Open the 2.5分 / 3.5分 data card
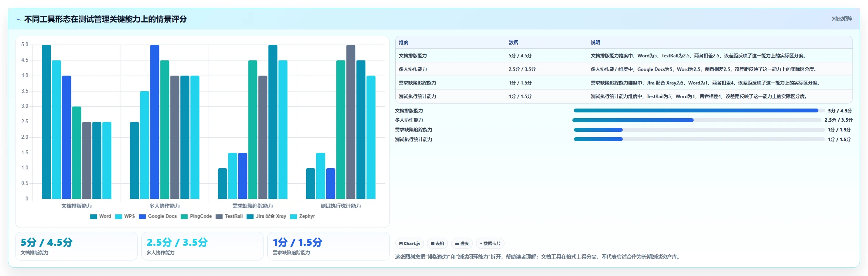 point(202,246)
